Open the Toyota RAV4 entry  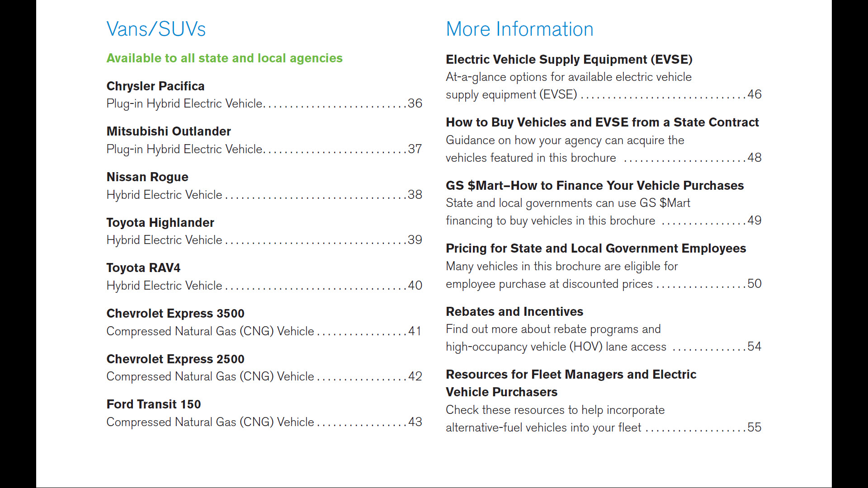pyautogui.click(x=143, y=267)
